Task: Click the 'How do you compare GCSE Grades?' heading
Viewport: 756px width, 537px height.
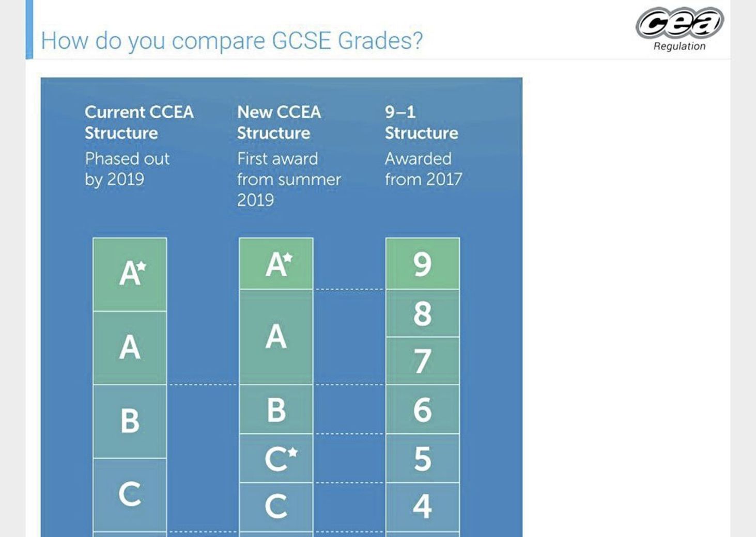Action: coord(232,41)
